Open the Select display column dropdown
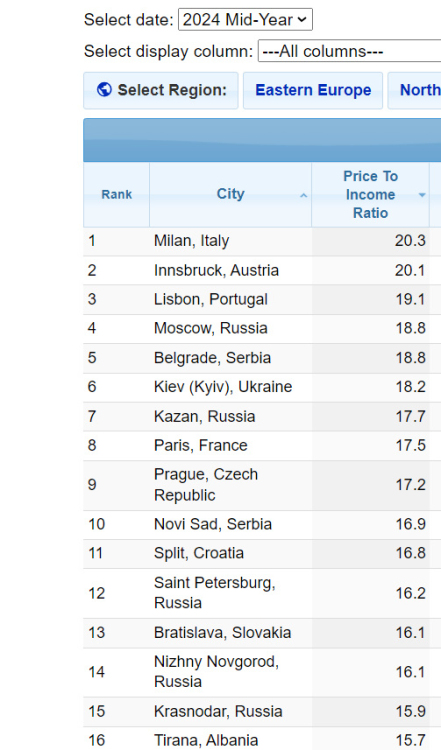This screenshot has width=441, height=750. pos(349,51)
